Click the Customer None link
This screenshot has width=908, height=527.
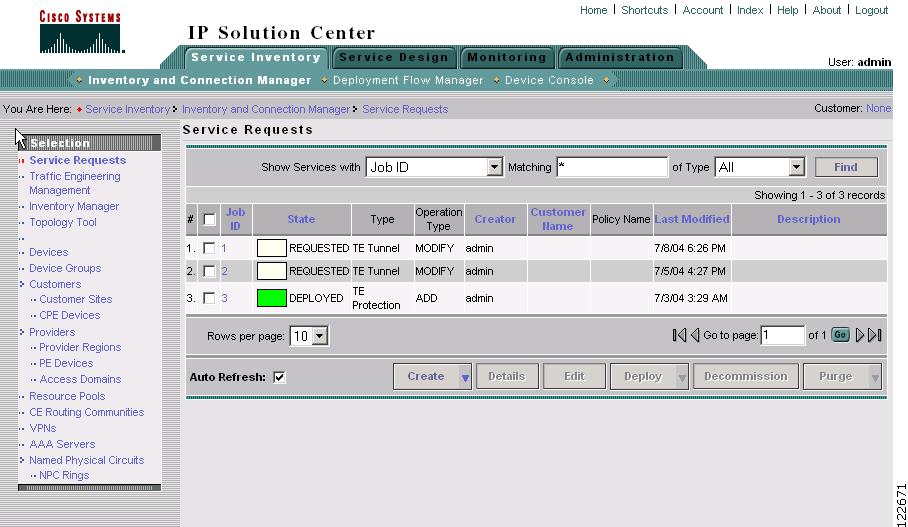click(878, 108)
